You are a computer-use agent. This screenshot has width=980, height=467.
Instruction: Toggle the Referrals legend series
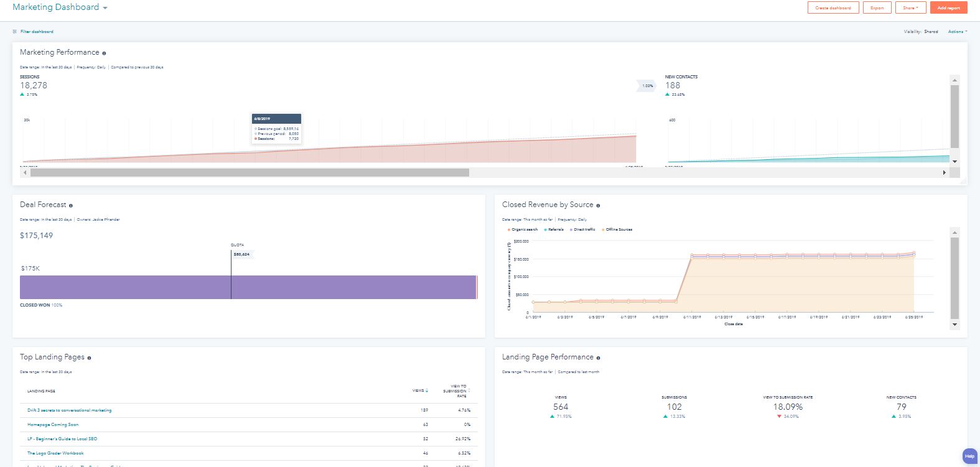point(555,229)
